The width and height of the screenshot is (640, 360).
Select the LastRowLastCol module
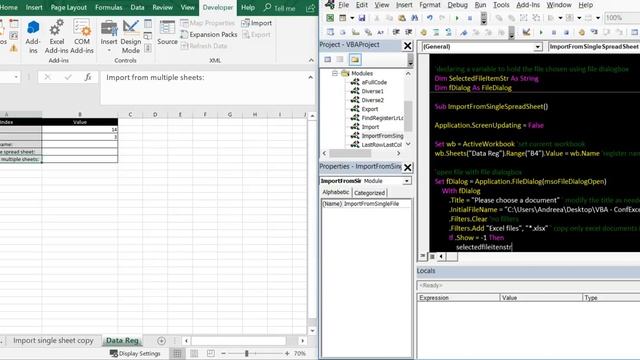click(382, 145)
